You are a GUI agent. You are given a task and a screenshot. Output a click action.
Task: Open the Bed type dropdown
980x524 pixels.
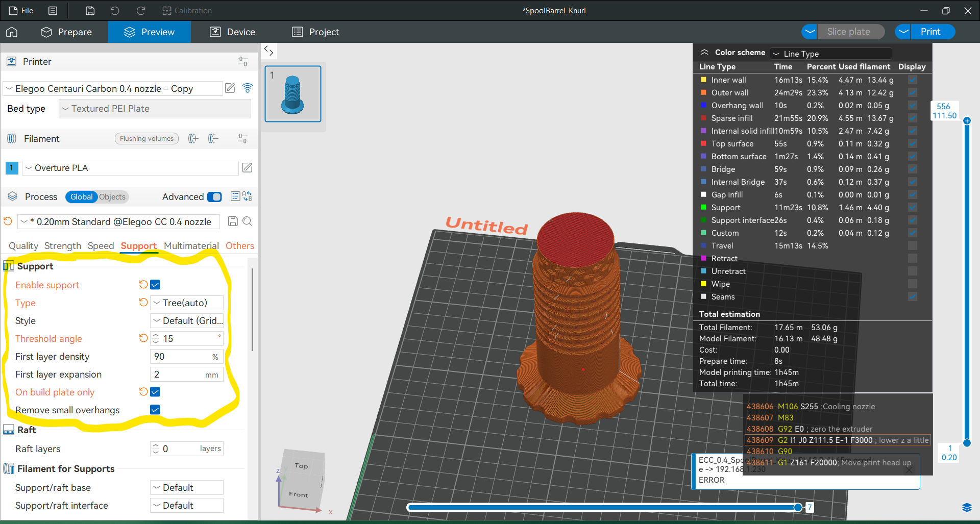[155, 109]
